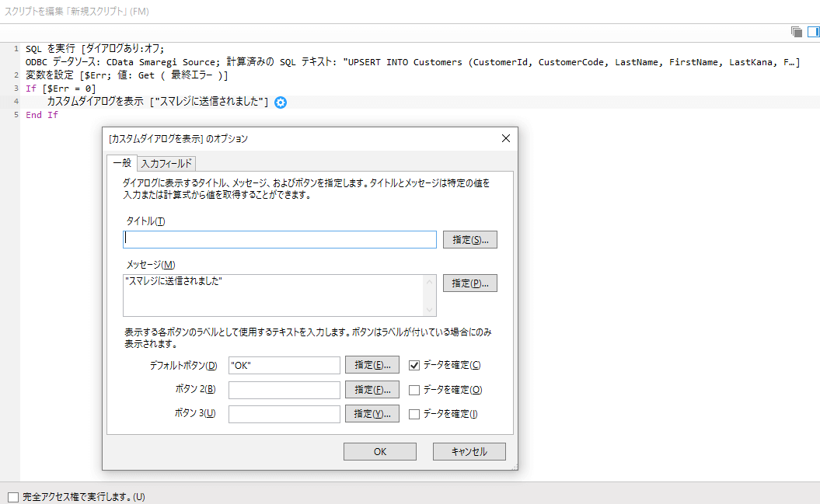Screen dimensions: 820x504
Task: Select the End If script line
Action: (x=42, y=115)
